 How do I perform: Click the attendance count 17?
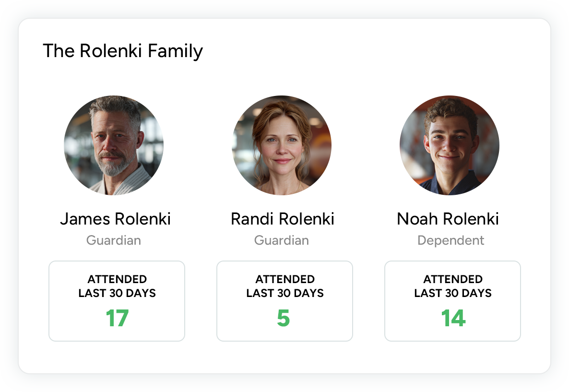[117, 318]
